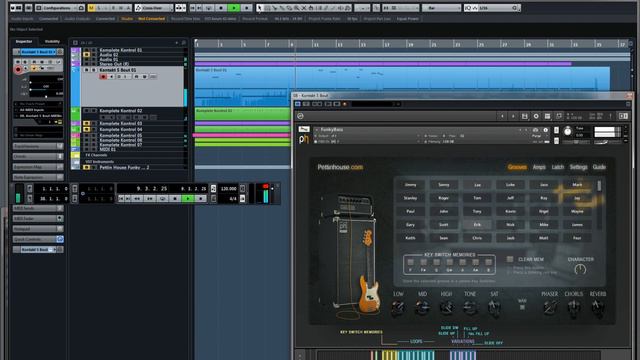The height and width of the screenshot is (360, 640).
Task: Open Kontakt options gear icon
Action: (536, 116)
